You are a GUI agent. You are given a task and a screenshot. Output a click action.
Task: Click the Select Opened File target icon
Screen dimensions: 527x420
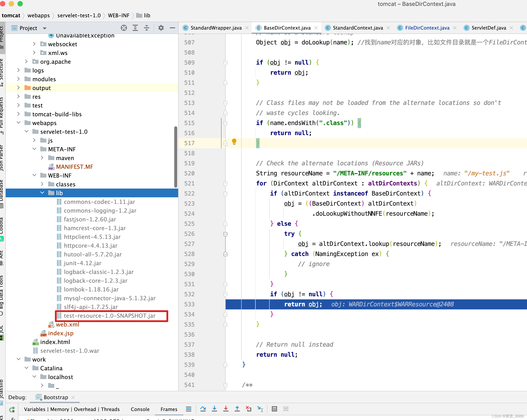click(124, 28)
